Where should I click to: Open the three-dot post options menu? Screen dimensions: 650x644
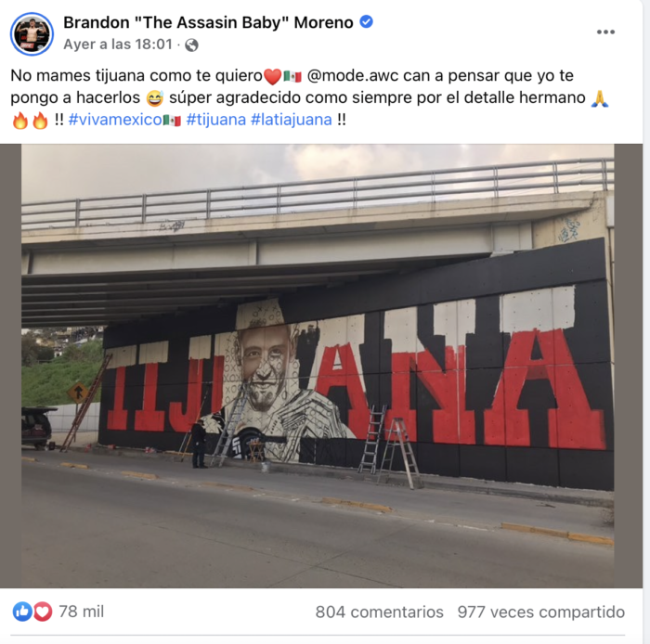pos(605,32)
